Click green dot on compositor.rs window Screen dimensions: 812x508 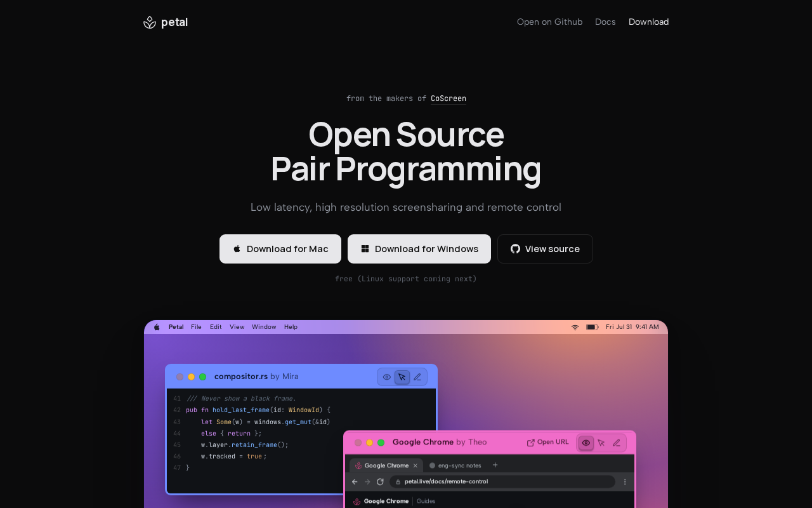203,377
